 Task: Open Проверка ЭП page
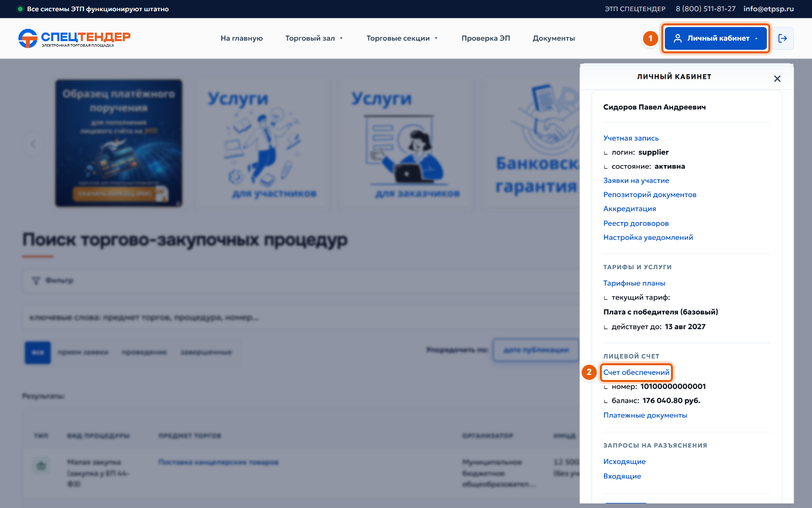[486, 38]
